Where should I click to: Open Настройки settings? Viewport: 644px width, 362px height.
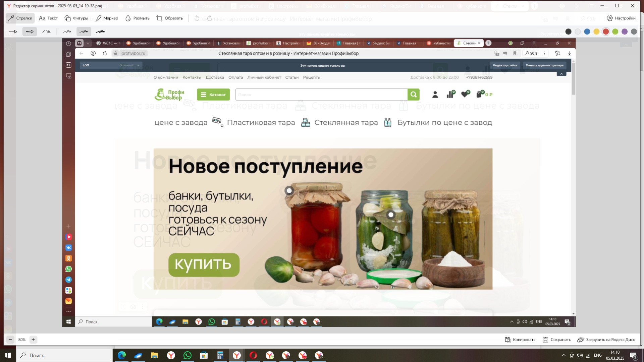pos(621,18)
